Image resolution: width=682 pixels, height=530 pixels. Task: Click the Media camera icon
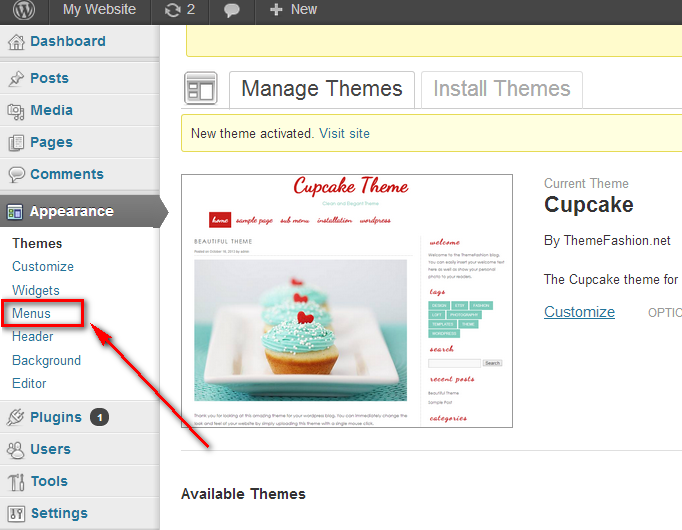click(x=16, y=111)
